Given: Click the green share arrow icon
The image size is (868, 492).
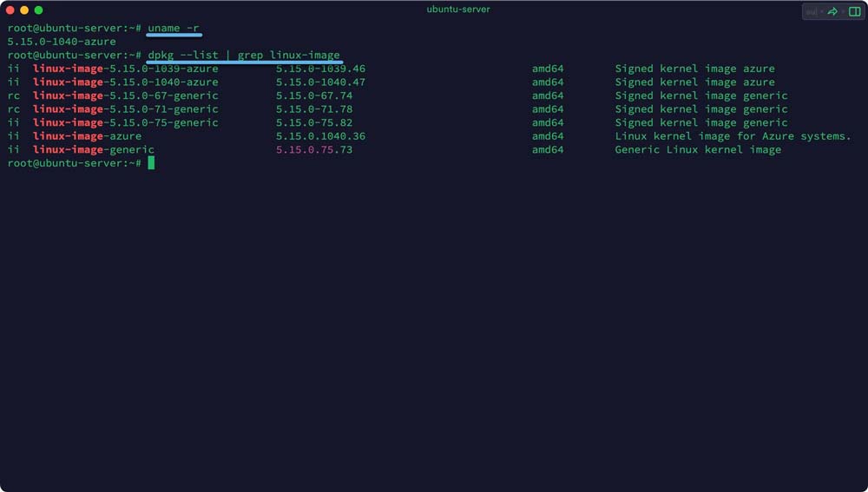Looking at the screenshot, I should point(832,11).
